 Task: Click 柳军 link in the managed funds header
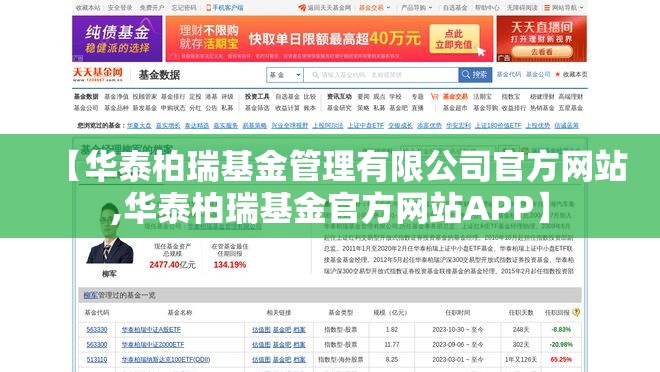[x=90, y=295]
